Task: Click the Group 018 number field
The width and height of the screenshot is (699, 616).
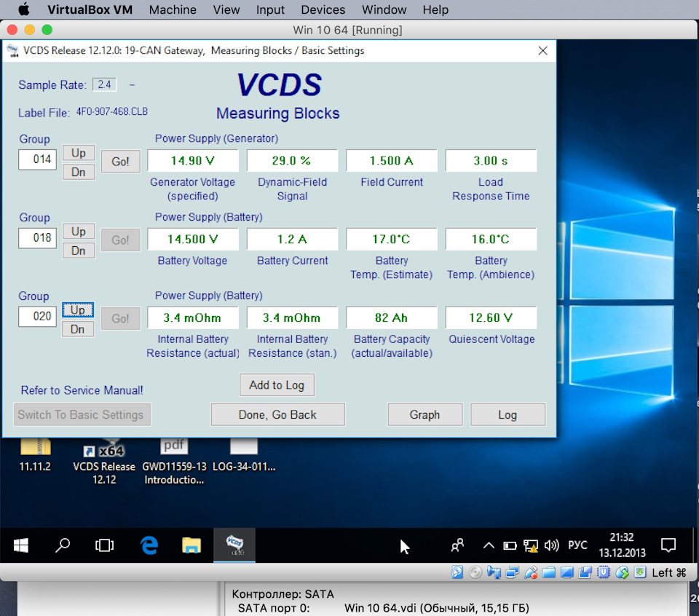Action: point(37,238)
